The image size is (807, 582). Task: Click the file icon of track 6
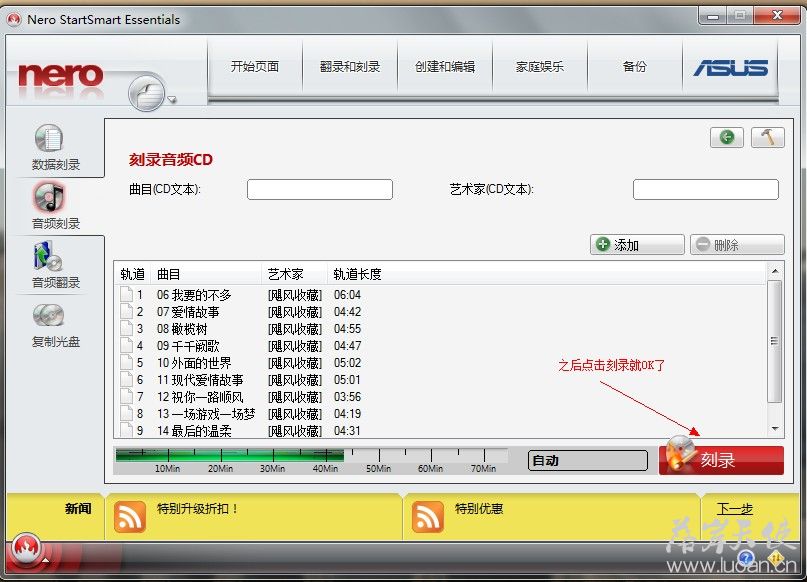pyautogui.click(x=126, y=379)
